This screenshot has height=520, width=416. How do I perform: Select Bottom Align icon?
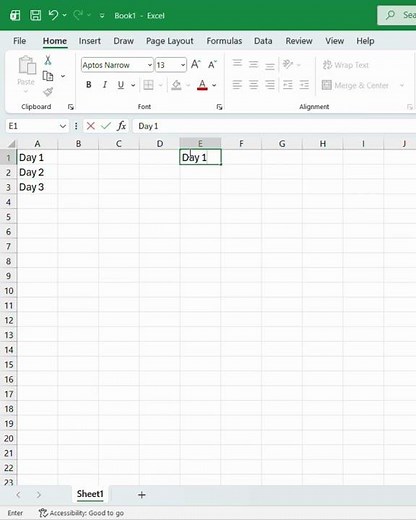click(270, 66)
